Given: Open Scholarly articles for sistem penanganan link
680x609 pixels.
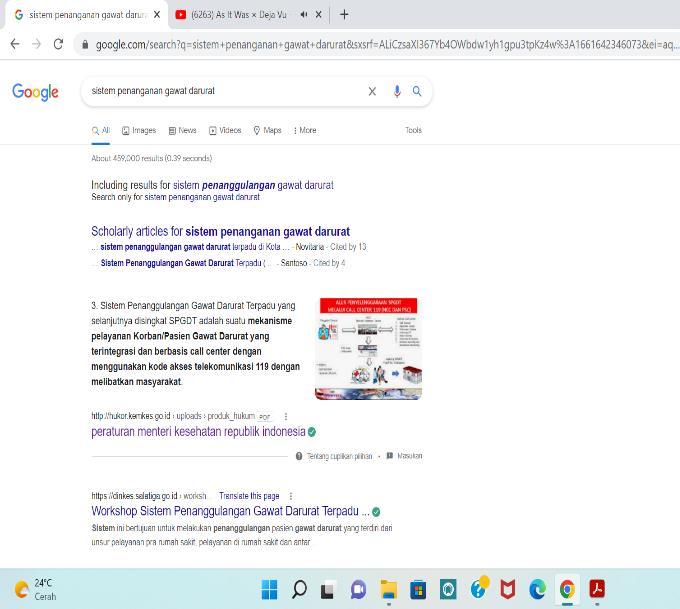Looking at the screenshot, I should pos(220,232).
